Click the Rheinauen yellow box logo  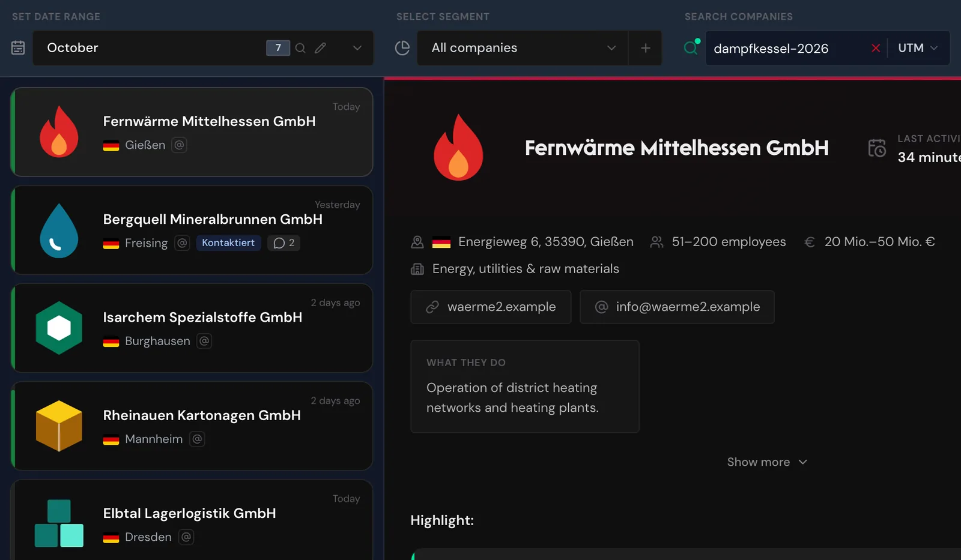[59, 426]
